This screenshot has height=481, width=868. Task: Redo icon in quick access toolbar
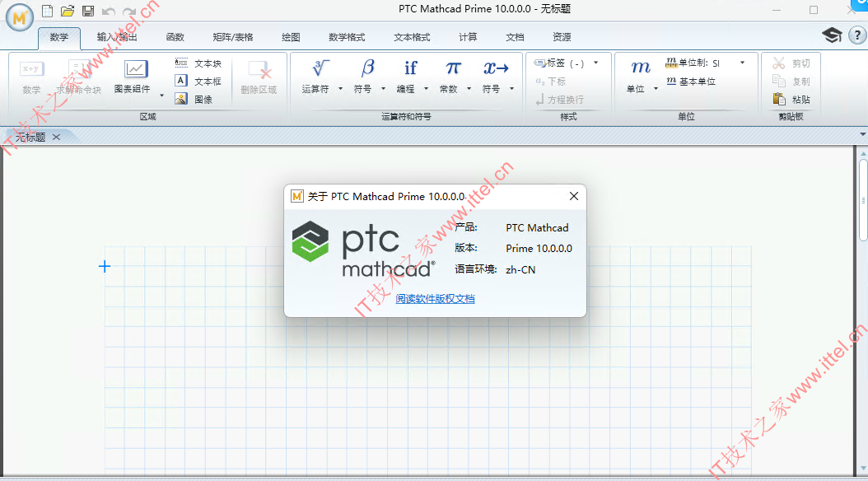(129, 11)
